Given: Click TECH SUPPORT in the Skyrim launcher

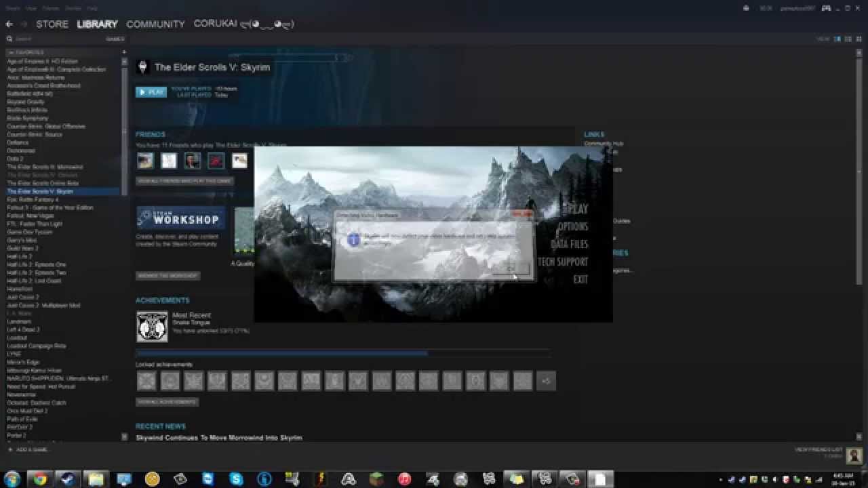Looking at the screenshot, I should (x=563, y=262).
